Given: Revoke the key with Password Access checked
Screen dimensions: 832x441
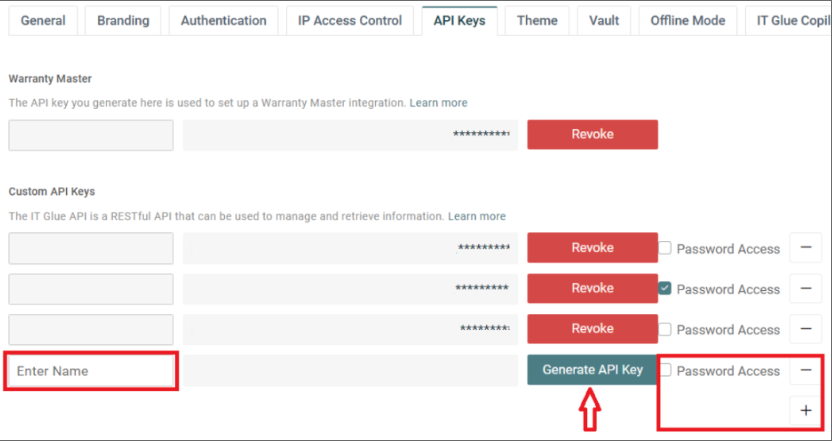Looking at the screenshot, I should [x=592, y=288].
